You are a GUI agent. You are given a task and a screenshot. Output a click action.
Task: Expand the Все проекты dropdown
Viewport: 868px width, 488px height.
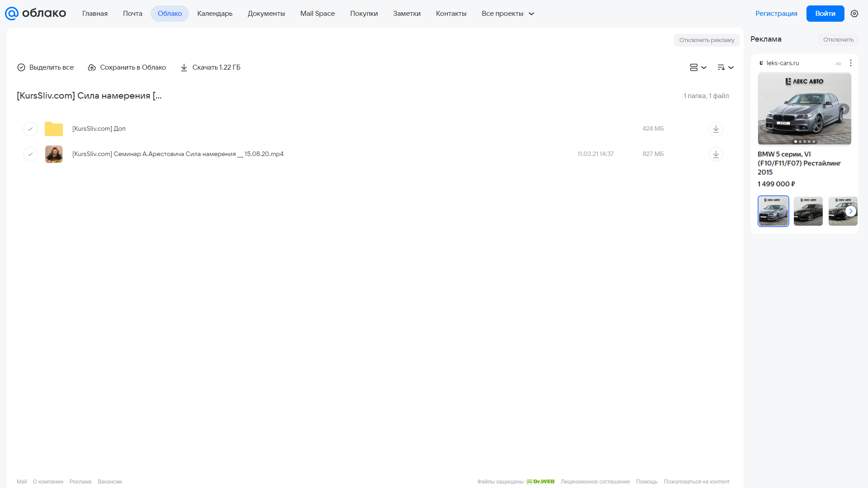click(508, 14)
